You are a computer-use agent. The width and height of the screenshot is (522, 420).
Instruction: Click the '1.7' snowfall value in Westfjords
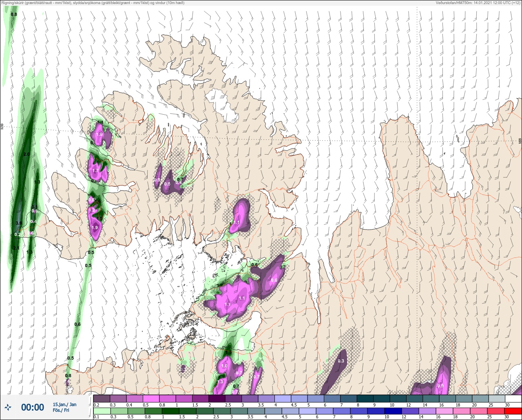95,171
